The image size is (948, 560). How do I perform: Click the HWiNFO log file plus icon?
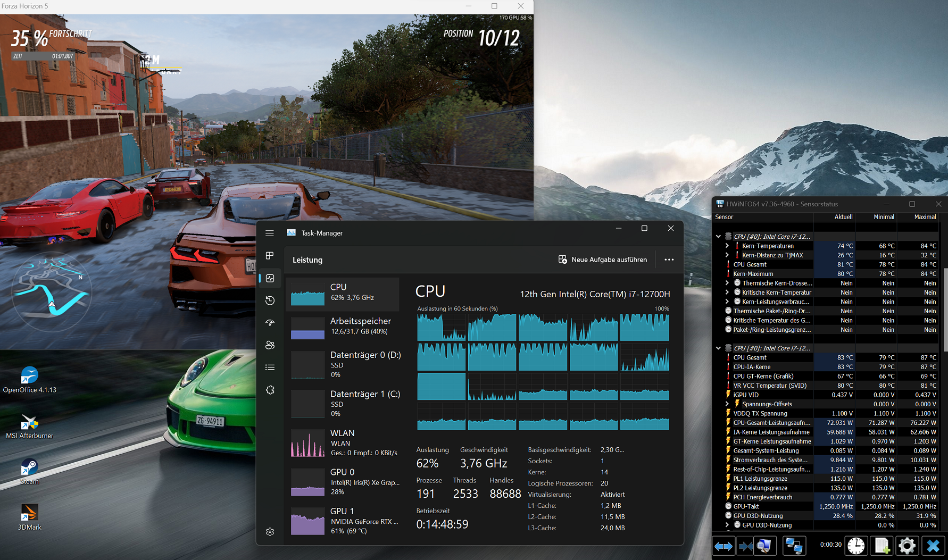(882, 546)
